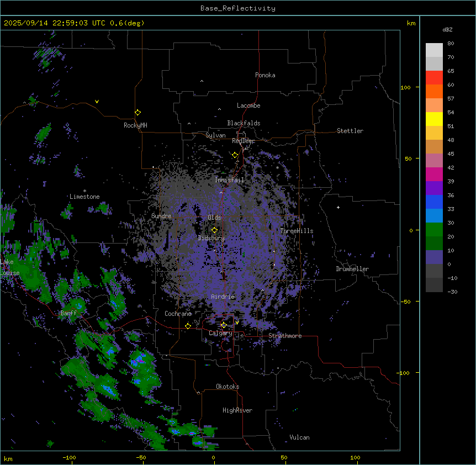Click the Blackfalds city label
476x465 pixels.
click(244, 123)
